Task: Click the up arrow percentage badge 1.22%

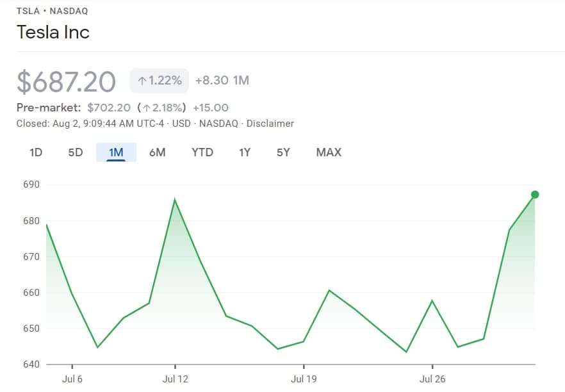Action: pos(160,81)
